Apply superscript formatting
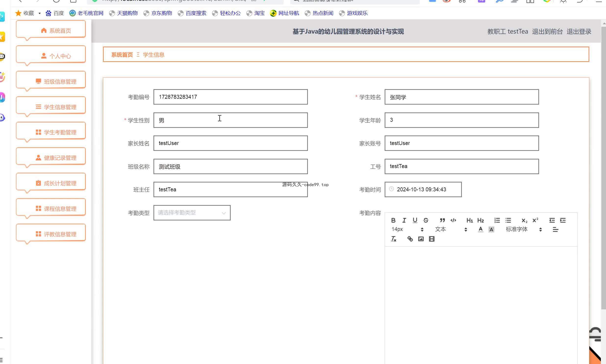The height and width of the screenshot is (364, 606). pos(535,220)
